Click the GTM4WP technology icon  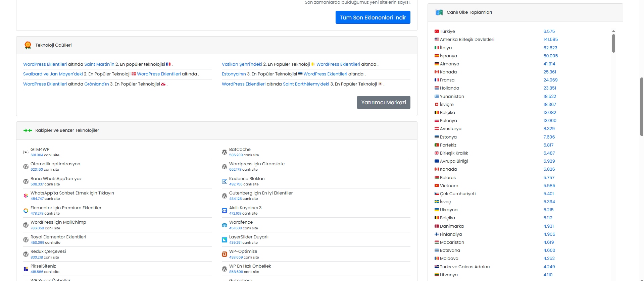26,152
